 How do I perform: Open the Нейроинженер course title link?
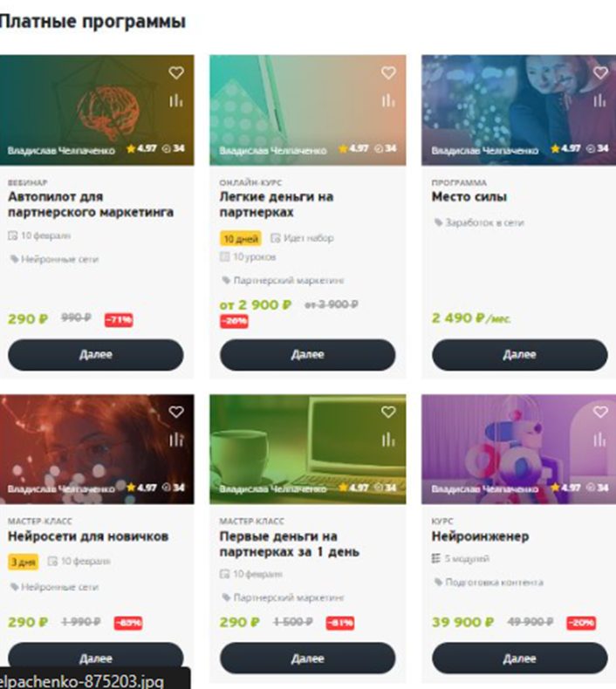480,536
